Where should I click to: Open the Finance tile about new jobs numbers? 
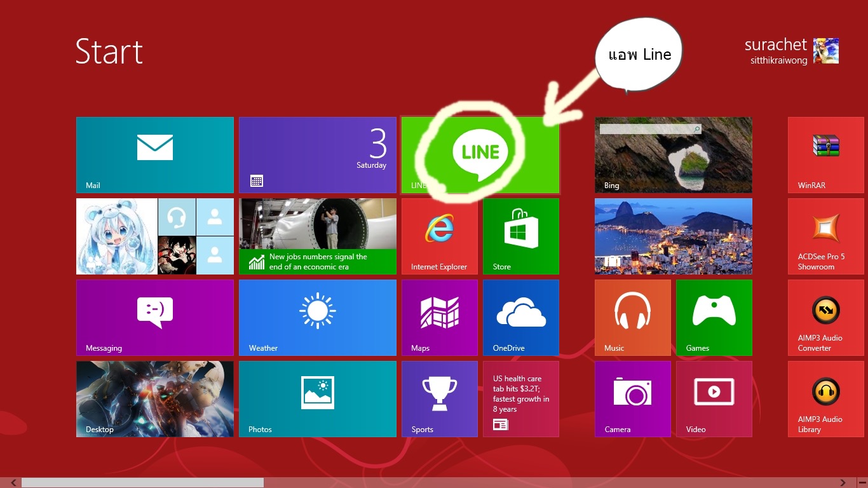[x=318, y=236]
